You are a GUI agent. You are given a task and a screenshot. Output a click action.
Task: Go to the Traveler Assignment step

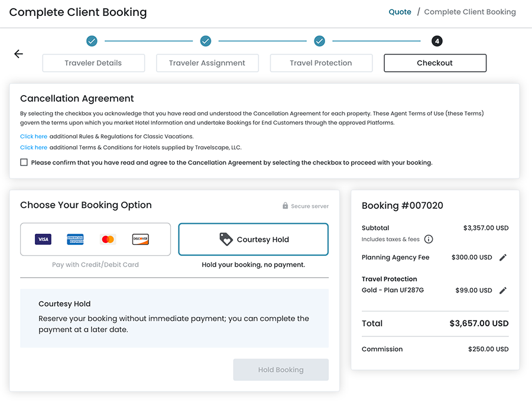point(207,63)
